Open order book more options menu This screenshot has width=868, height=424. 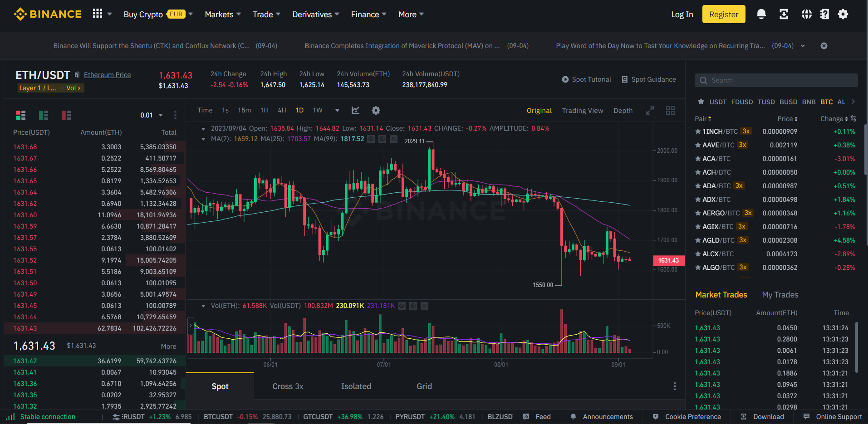pos(175,115)
